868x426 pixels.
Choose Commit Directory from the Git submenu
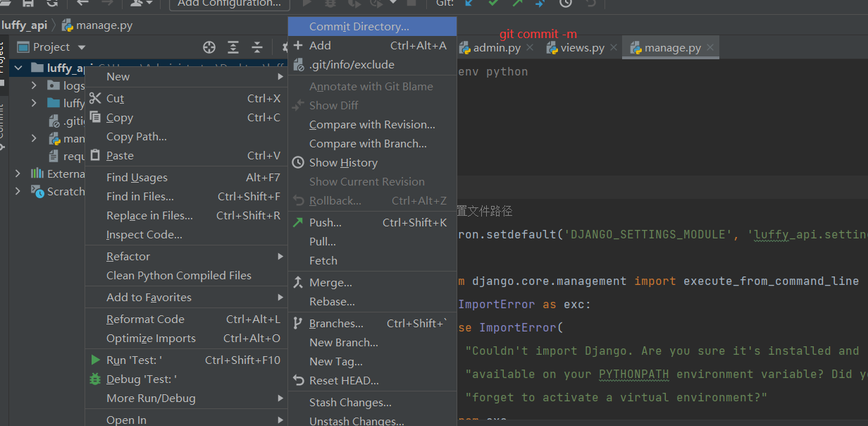coord(359,27)
